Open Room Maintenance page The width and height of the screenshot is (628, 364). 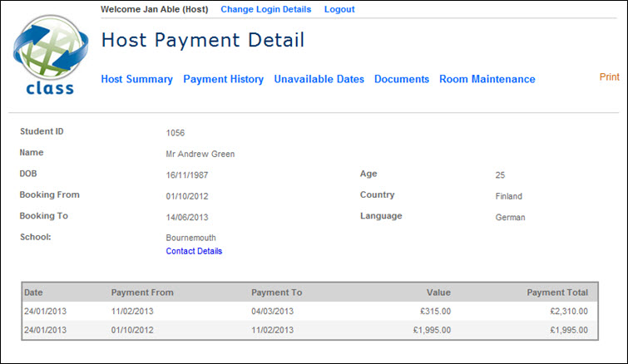[487, 80]
